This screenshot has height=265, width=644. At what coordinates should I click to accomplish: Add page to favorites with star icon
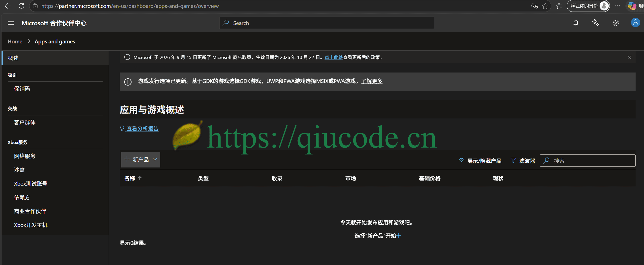tap(545, 6)
